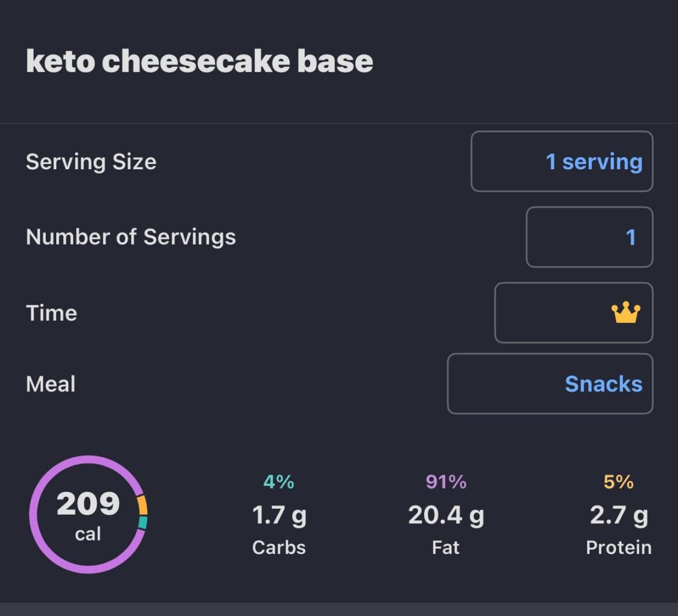This screenshot has height=616, width=678.
Task: Click the Number of Servings input box
Action: tap(589, 237)
